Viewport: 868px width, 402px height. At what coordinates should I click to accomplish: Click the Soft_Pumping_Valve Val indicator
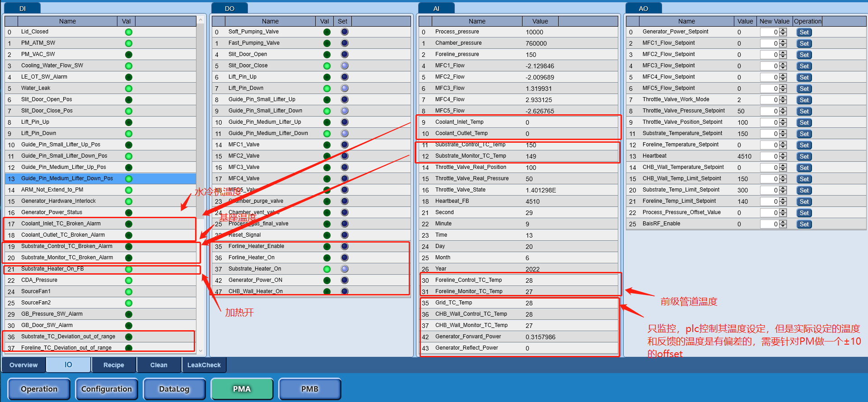[327, 32]
